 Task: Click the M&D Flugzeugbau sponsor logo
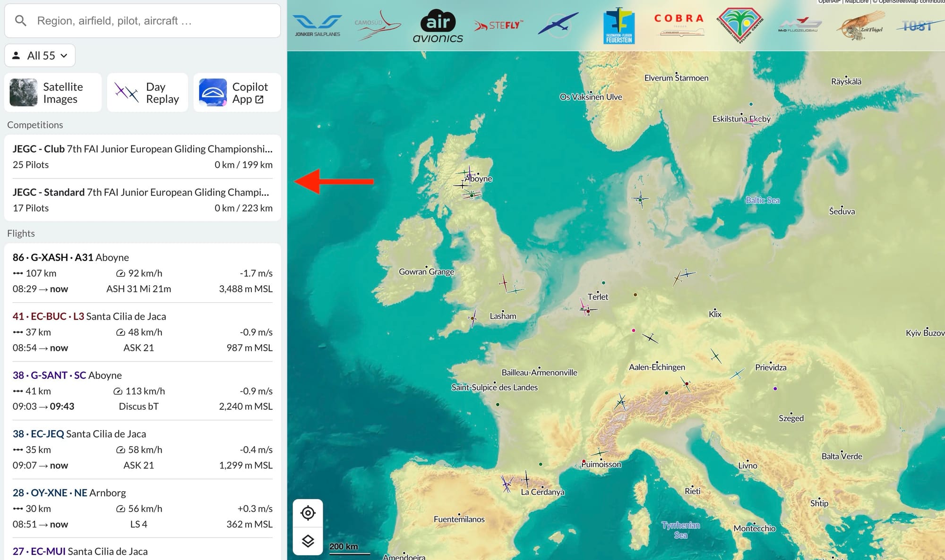click(x=799, y=25)
